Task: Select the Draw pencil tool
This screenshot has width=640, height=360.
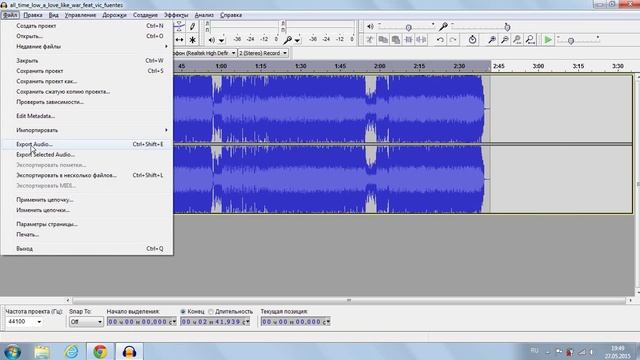Action: tap(192, 27)
